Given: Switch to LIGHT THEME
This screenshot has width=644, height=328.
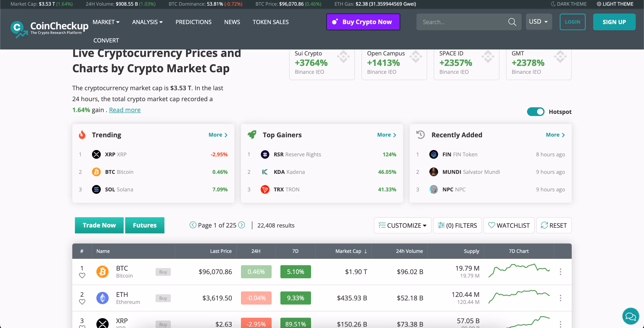Looking at the screenshot, I should coord(615,4).
